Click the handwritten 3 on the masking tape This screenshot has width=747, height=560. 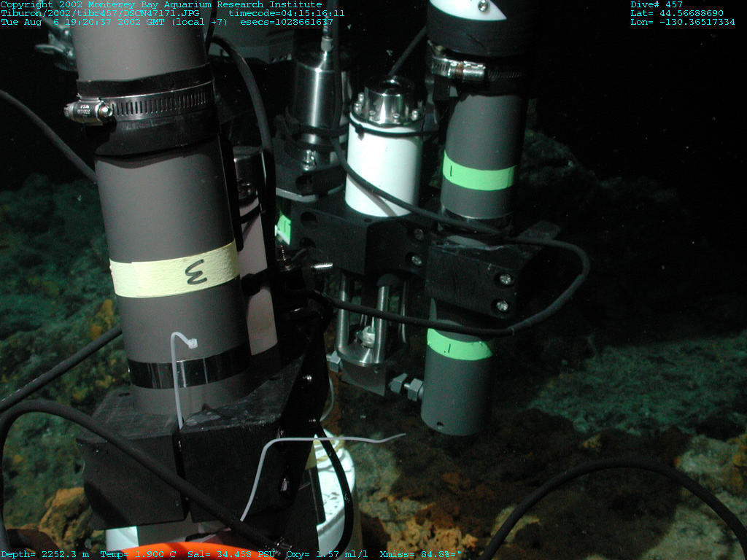(x=196, y=272)
